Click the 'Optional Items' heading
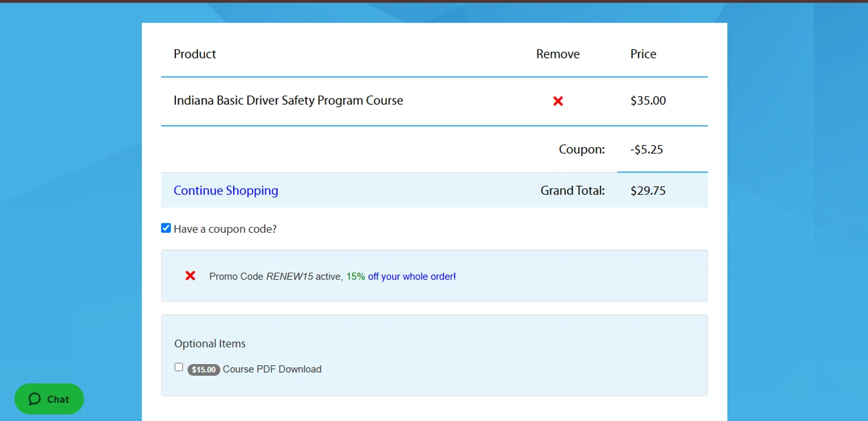The height and width of the screenshot is (421, 868). coord(210,344)
